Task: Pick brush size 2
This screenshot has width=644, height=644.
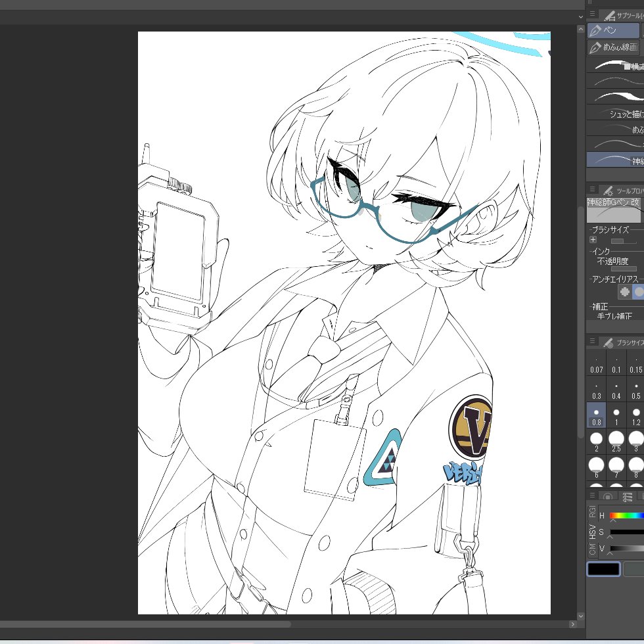Action: click(597, 442)
